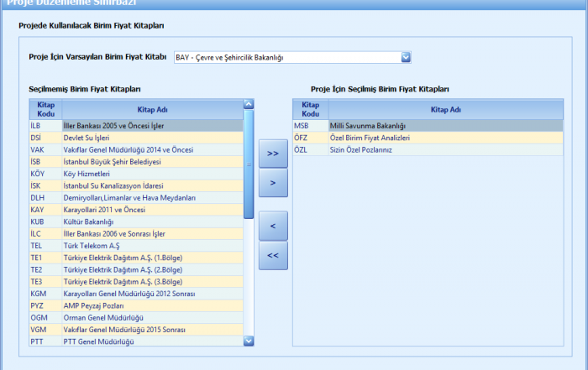Click the move all left (<<) button
Viewport: 588px width, 370px height.
click(x=273, y=255)
